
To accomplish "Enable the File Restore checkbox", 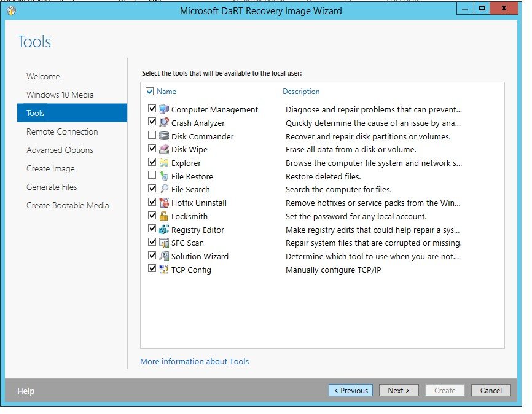I will coord(151,176).
